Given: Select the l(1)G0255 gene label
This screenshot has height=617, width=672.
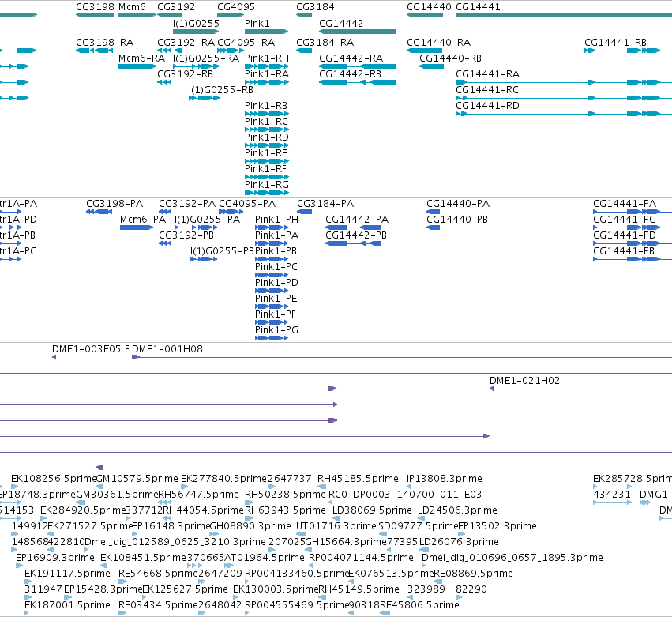Looking at the screenshot, I should click(x=196, y=23).
